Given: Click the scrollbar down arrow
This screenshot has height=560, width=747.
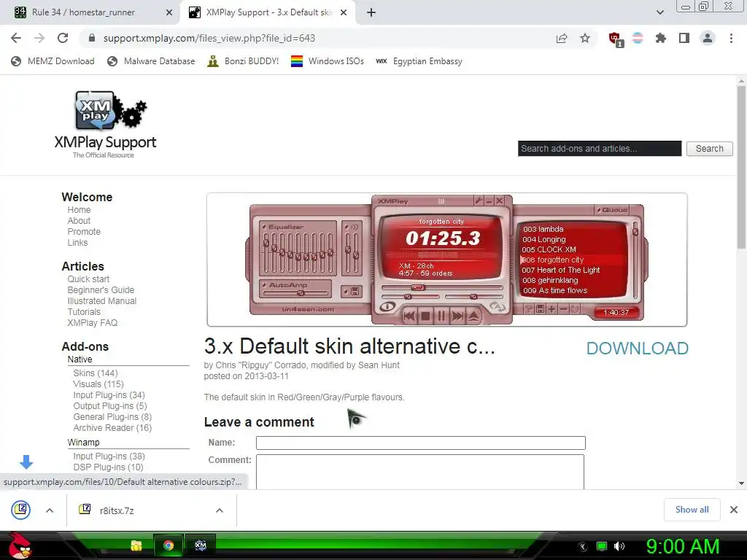Looking at the screenshot, I should [741, 483].
